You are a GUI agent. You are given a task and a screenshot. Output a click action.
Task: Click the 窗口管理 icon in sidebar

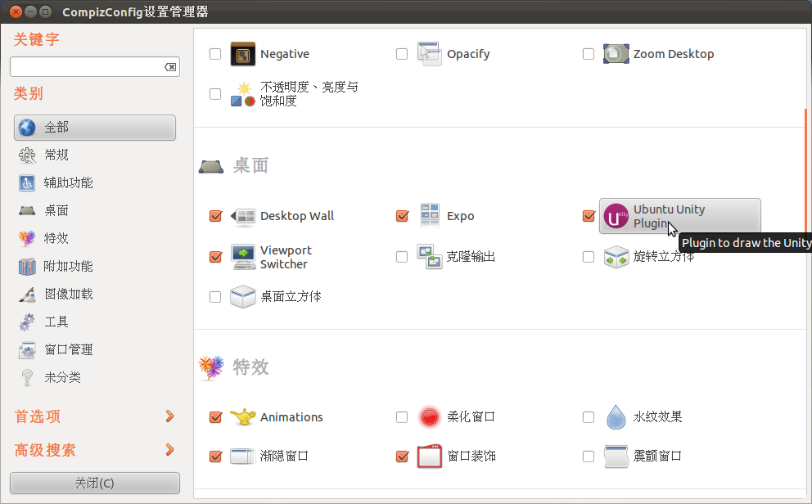[27, 350]
